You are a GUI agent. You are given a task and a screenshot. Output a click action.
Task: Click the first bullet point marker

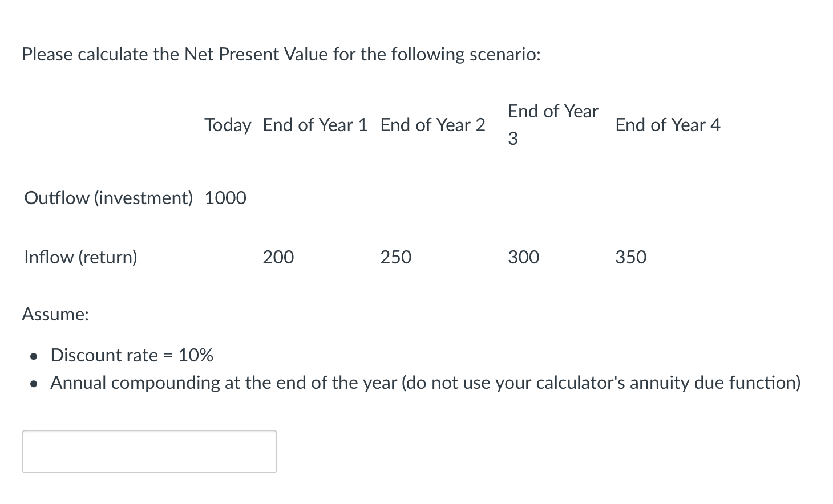pyautogui.click(x=33, y=356)
